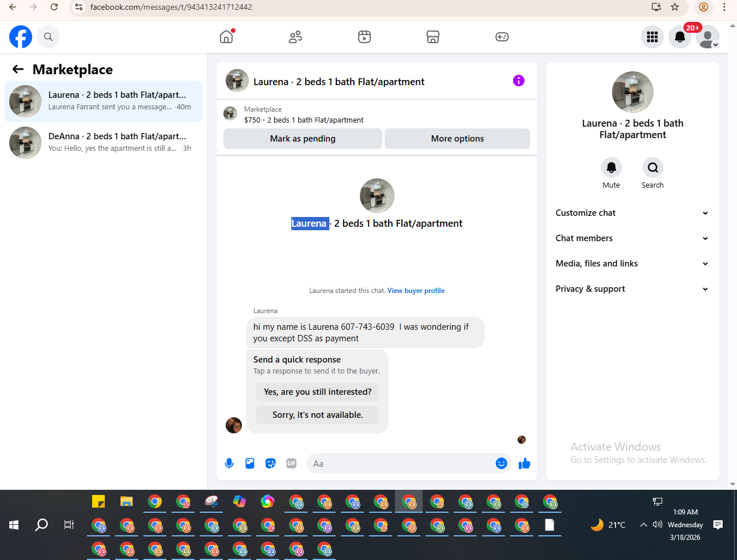The width and height of the screenshot is (737, 560).
Task: View site information in the address bar
Action: pyautogui.click(x=79, y=7)
